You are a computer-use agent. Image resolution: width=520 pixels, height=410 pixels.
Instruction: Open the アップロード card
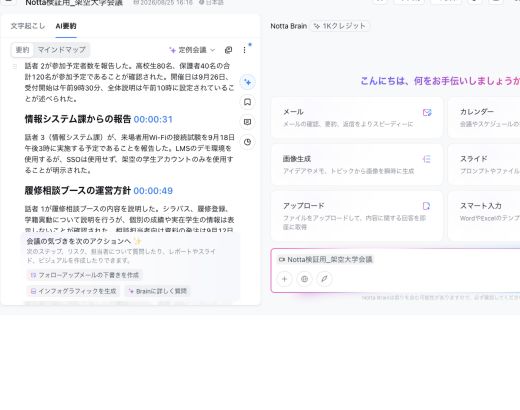tap(357, 216)
